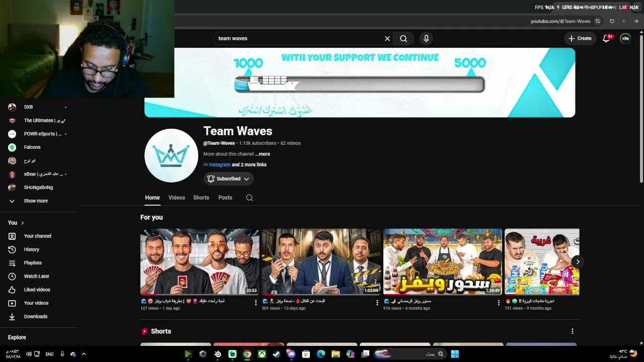Open Xbox app from the taskbar
The image size is (644, 362).
point(262,354)
